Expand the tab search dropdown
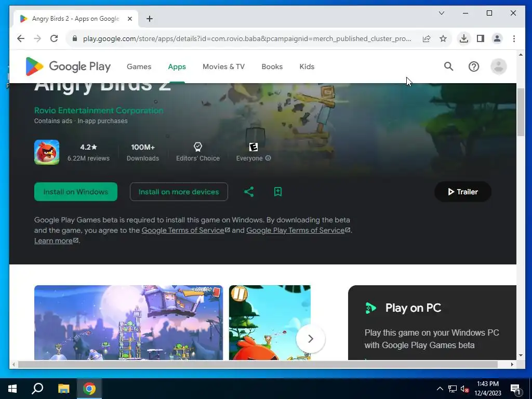Screen dimensions: 532x399 (442, 13)
